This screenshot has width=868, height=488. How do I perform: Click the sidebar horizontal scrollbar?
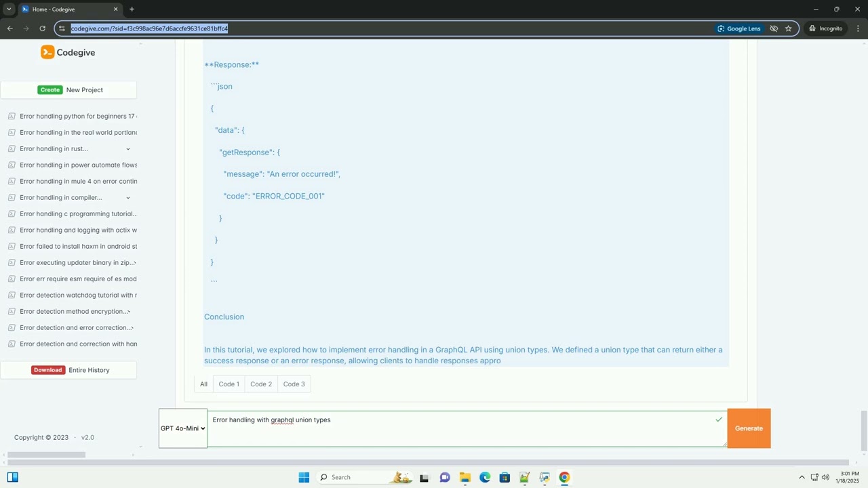[x=46, y=455]
